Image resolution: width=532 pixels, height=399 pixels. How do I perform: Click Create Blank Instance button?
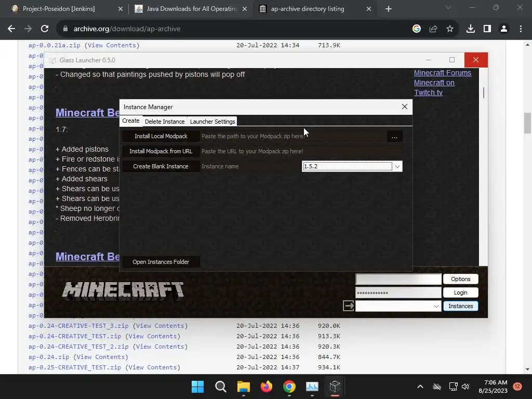(161, 166)
